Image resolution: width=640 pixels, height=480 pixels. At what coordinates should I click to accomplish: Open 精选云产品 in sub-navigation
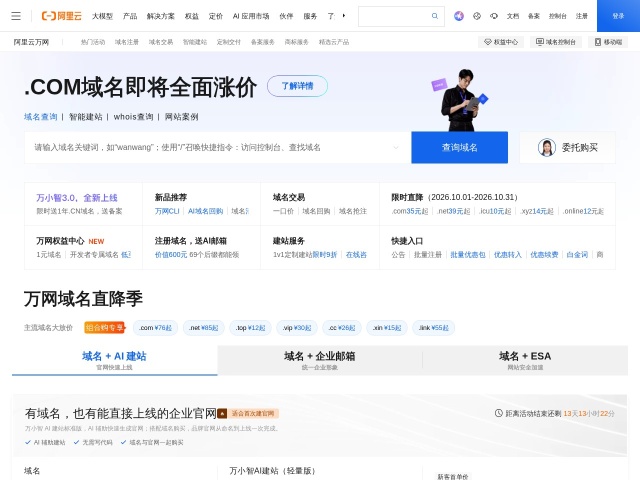pos(334,42)
